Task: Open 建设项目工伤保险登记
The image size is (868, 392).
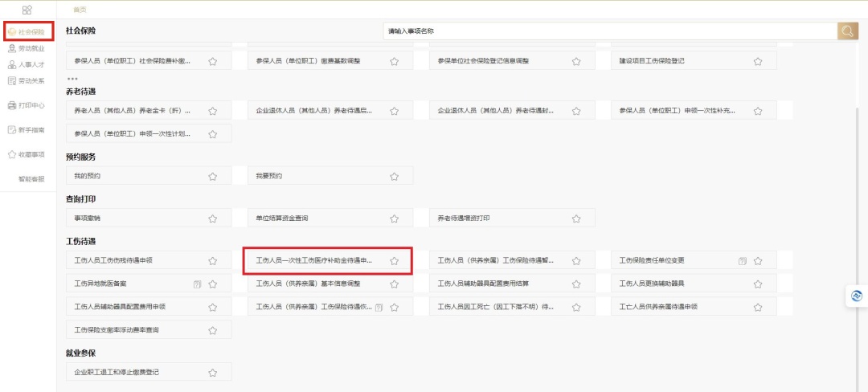Action: [694, 61]
